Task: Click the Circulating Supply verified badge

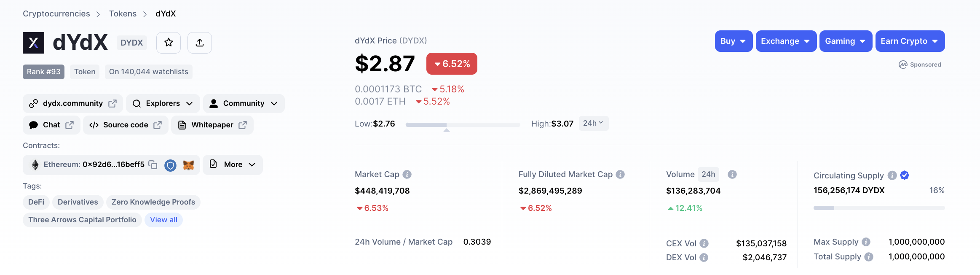Action: pyautogui.click(x=905, y=175)
